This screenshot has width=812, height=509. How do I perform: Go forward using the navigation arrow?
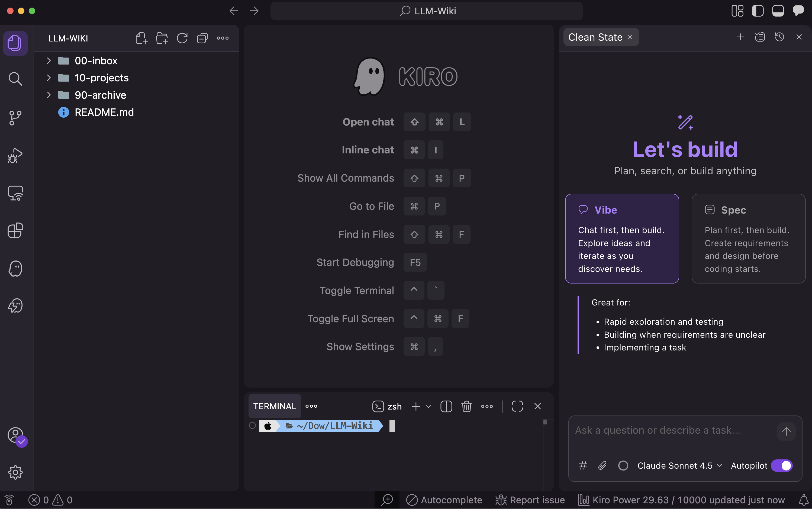pyautogui.click(x=254, y=11)
